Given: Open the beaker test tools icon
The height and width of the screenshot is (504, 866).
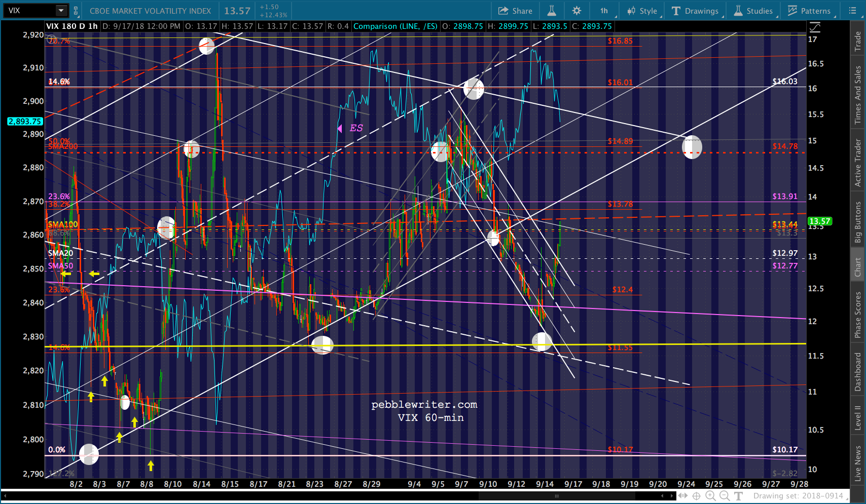Looking at the screenshot, I should point(552,11).
